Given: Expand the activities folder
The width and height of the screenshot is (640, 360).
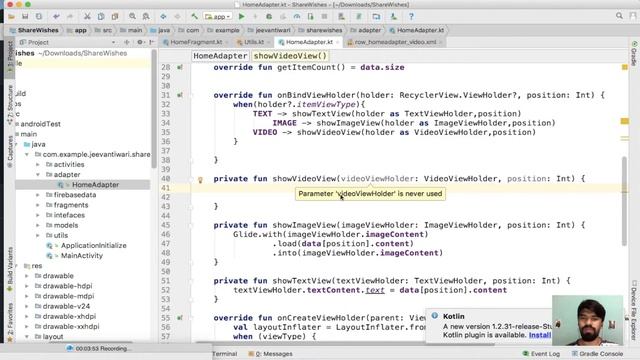Looking at the screenshot, I should [x=38, y=164].
